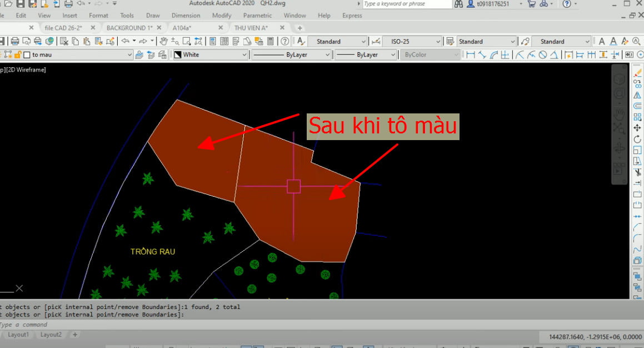The width and height of the screenshot is (644, 348).
Task: Select the Erase tool in Modify toolbar
Action: click(x=637, y=73)
